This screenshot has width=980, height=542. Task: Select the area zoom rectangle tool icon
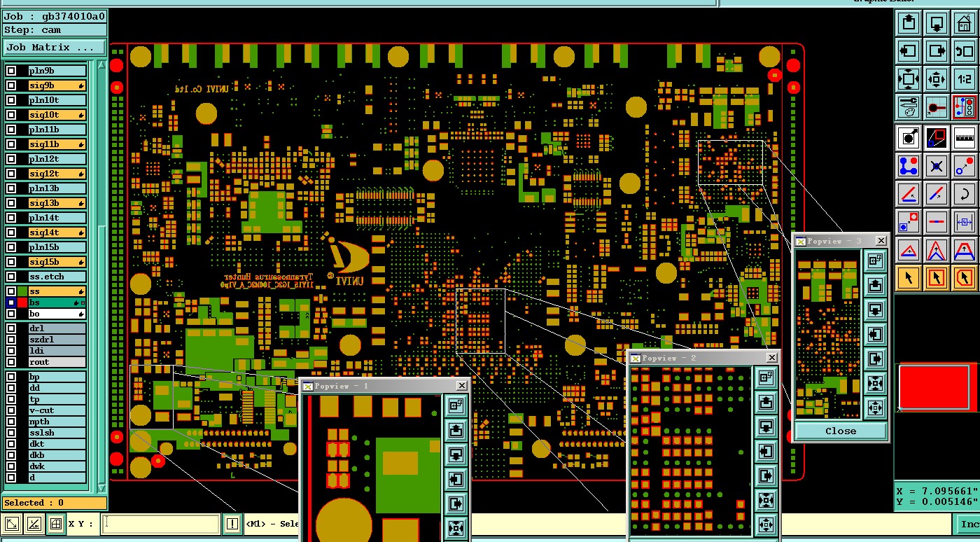click(937, 138)
